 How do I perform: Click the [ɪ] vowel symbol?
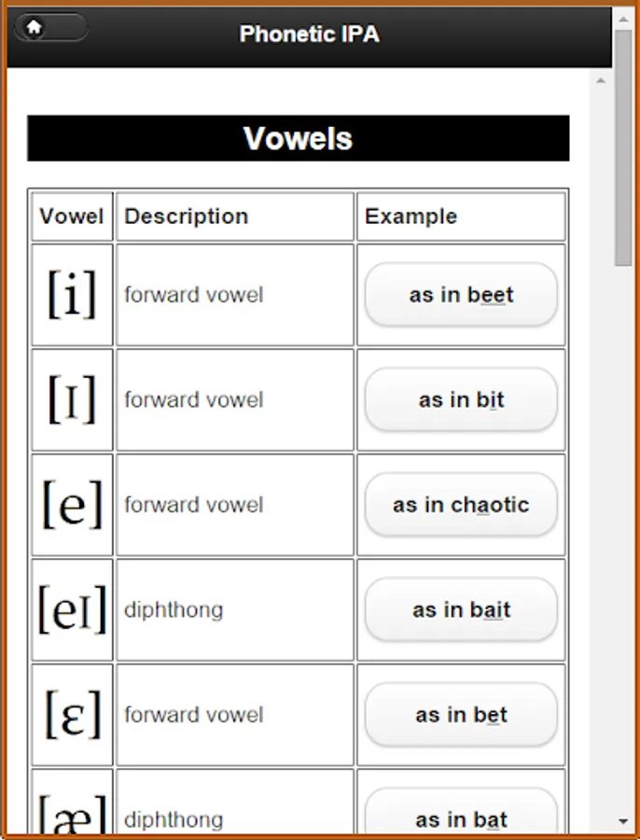pos(72,399)
